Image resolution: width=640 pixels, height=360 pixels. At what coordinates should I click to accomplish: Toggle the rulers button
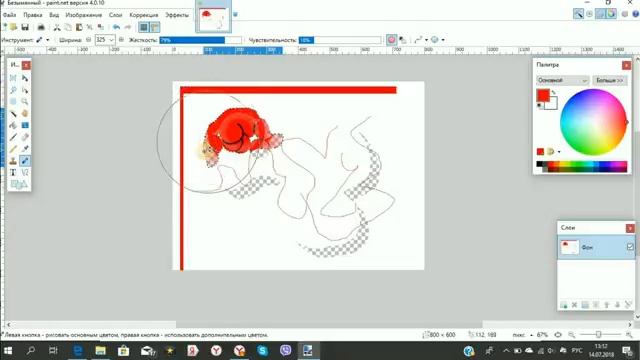pyautogui.click(x=155, y=27)
